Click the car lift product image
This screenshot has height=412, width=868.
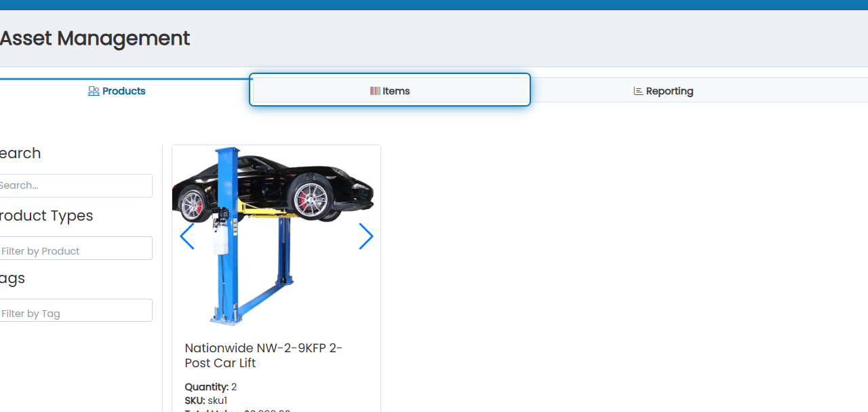[276, 236]
